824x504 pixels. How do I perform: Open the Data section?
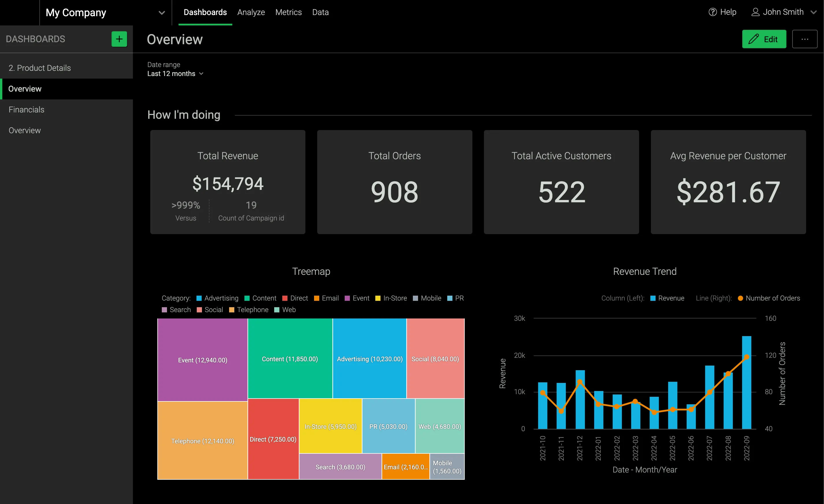point(320,12)
